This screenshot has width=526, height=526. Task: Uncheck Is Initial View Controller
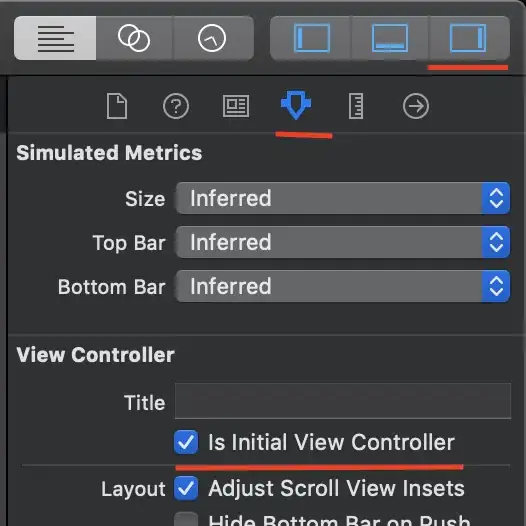[x=186, y=442]
